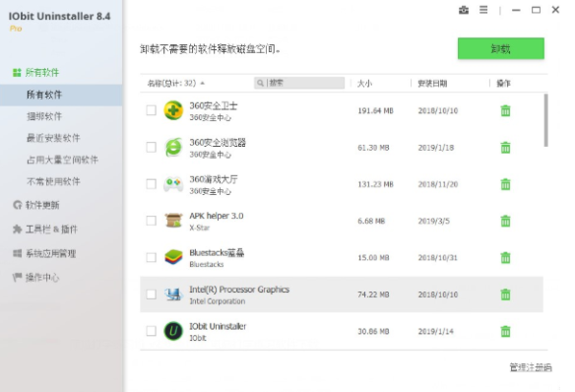Click the 61.30 MB size value
Viewport: 575px width, 392px height.
tap(373, 148)
